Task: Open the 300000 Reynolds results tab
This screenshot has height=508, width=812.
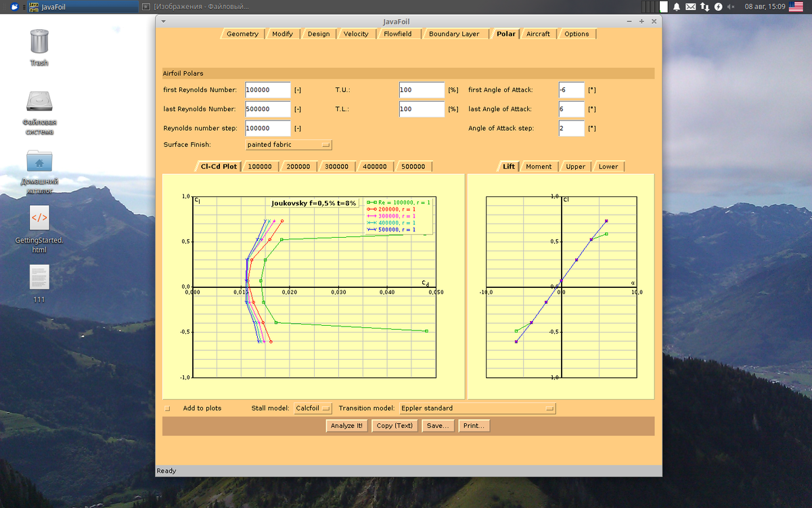Action: pyautogui.click(x=336, y=167)
